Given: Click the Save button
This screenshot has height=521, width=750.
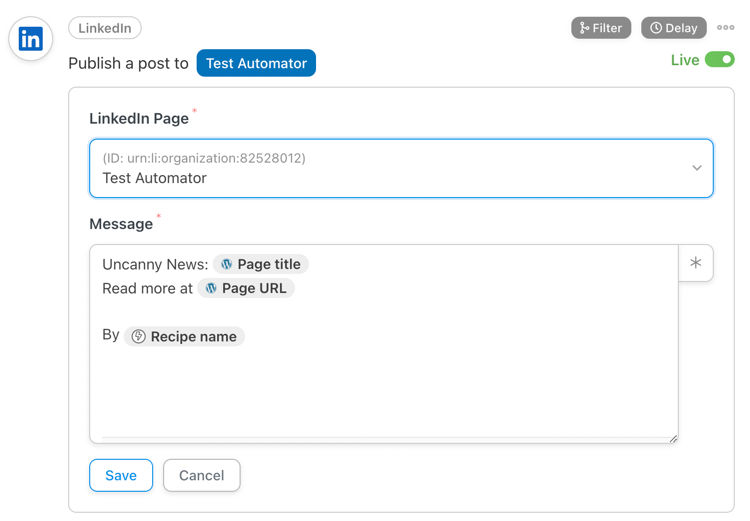Looking at the screenshot, I should click(x=121, y=476).
